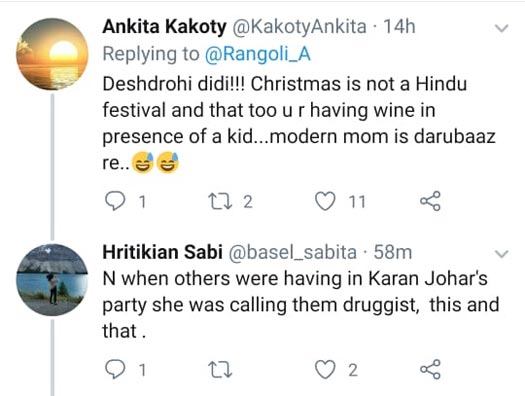Reply to Hritikian Sabi's tweet
This screenshot has height=396, width=525.
[x=115, y=370]
